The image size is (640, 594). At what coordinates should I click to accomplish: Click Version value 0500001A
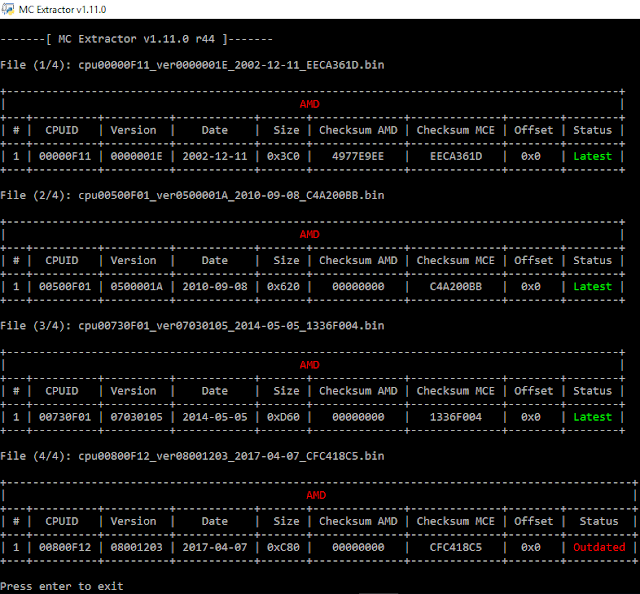click(x=136, y=287)
